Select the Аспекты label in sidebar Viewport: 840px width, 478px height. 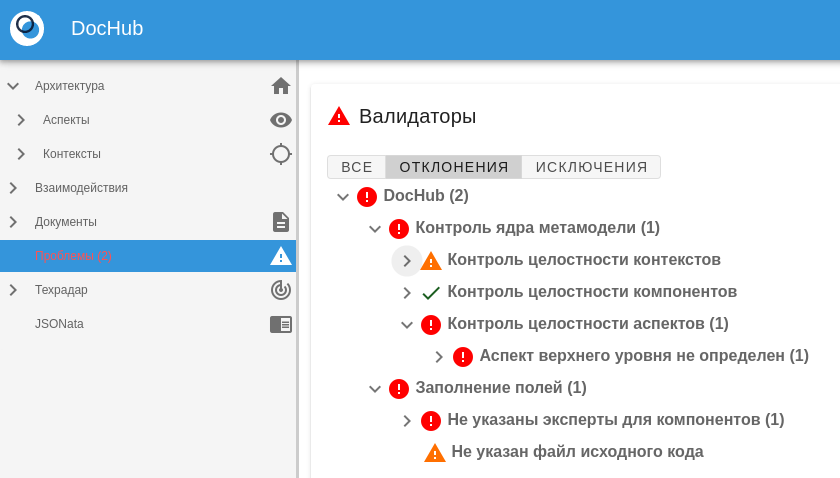66,120
